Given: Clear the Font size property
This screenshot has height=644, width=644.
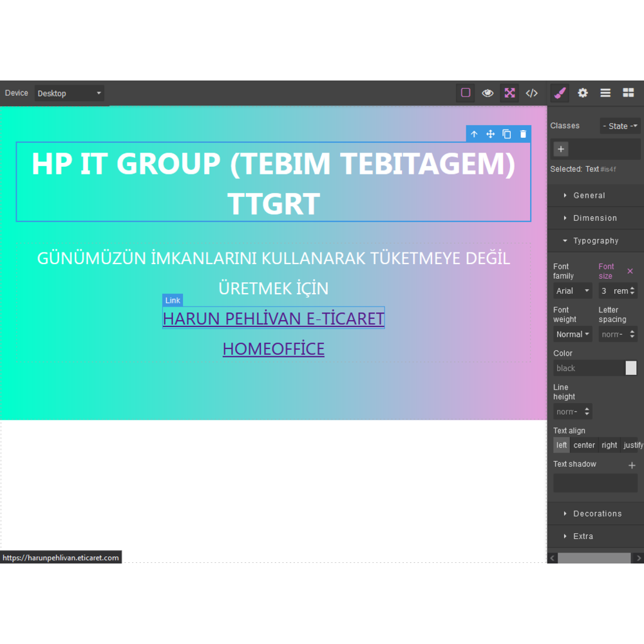Looking at the screenshot, I should pyautogui.click(x=630, y=271).
